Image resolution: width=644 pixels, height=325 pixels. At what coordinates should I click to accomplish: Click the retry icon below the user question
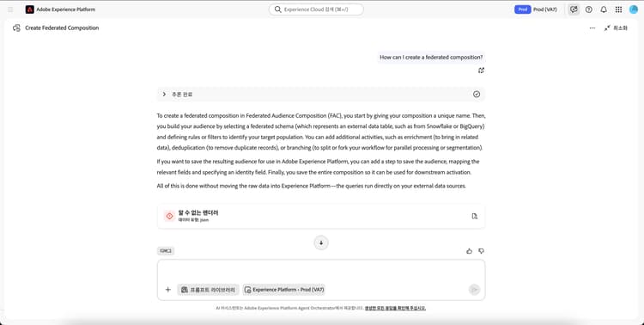click(x=482, y=71)
